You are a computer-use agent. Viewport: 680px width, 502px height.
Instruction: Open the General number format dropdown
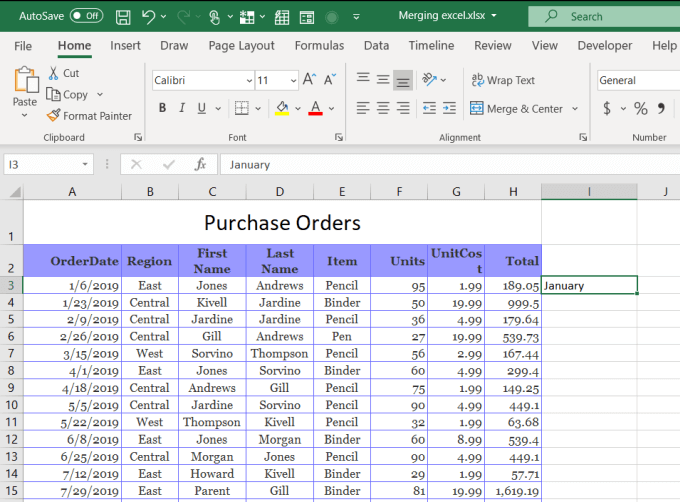pos(637,80)
